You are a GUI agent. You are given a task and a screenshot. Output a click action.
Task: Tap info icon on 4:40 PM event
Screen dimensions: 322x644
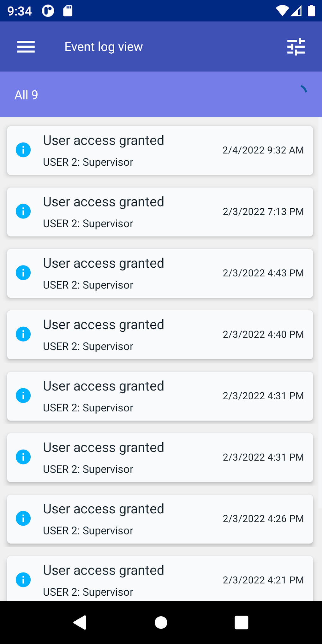pos(23,334)
